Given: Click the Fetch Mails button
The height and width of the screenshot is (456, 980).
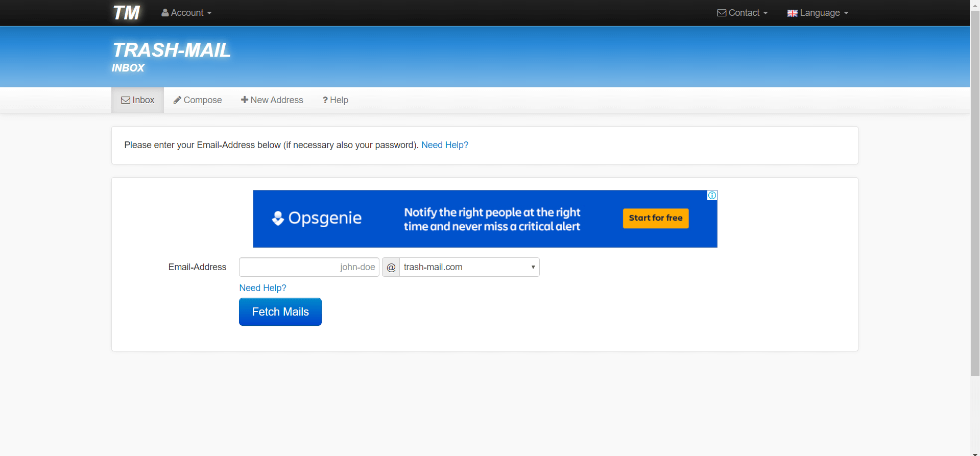Looking at the screenshot, I should (x=280, y=311).
